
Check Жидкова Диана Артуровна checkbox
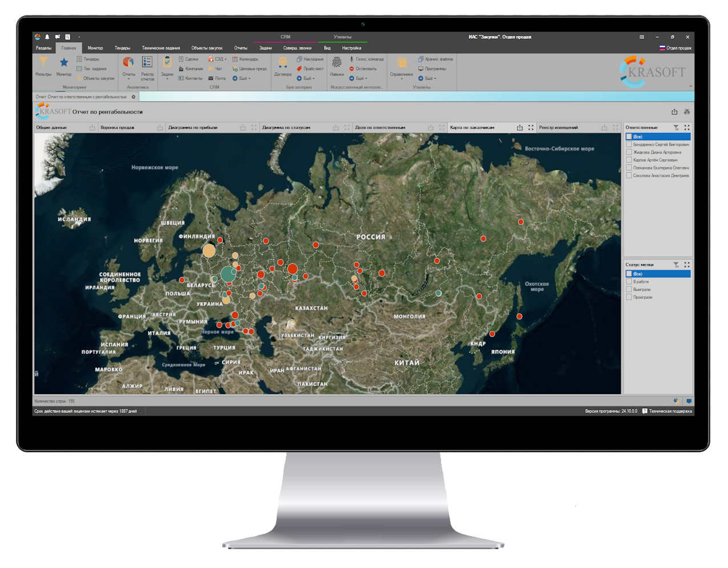(629, 152)
